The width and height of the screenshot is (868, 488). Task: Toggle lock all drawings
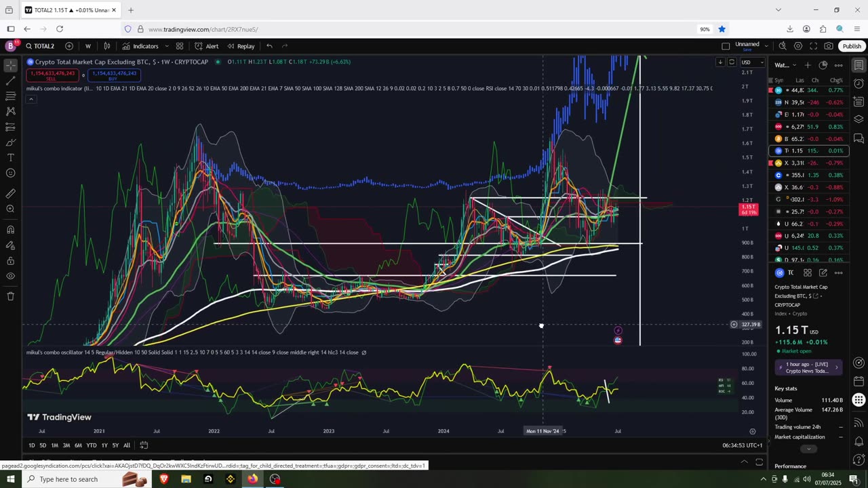pyautogui.click(x=10, y=261)
